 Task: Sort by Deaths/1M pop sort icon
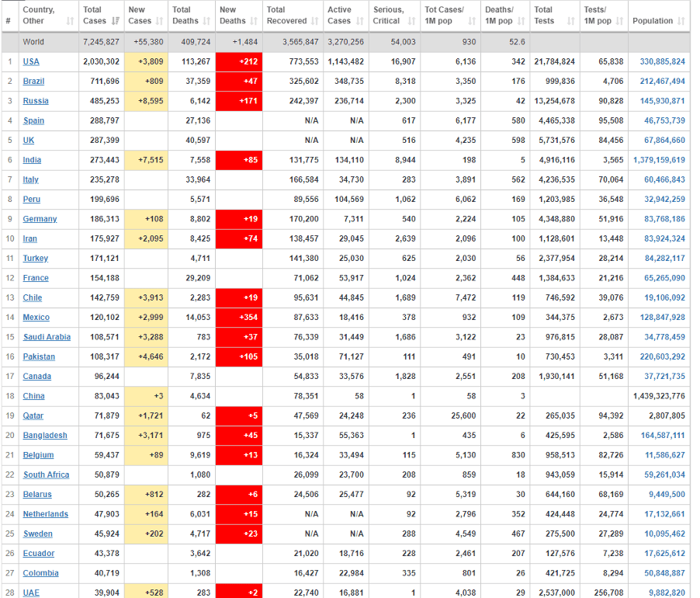[x=521, y=21]
